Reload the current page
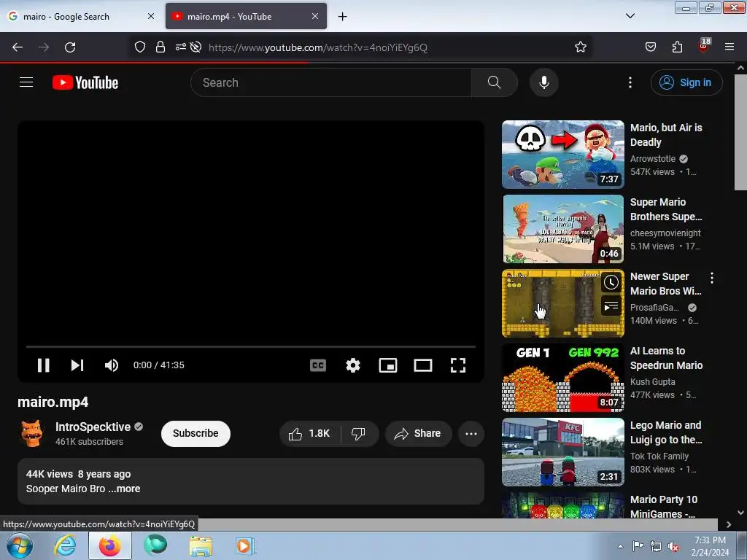Screen dimensions: 747x560 click(70, 47)
